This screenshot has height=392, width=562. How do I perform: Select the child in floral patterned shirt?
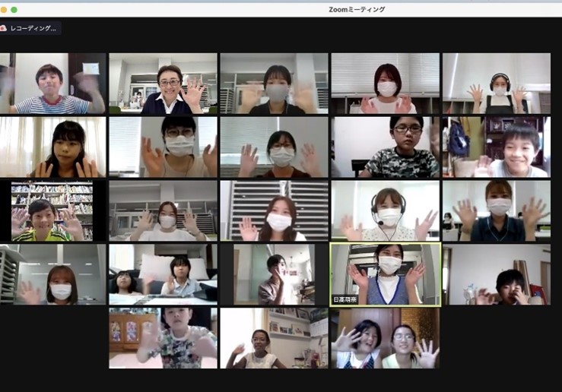[163, 338]
